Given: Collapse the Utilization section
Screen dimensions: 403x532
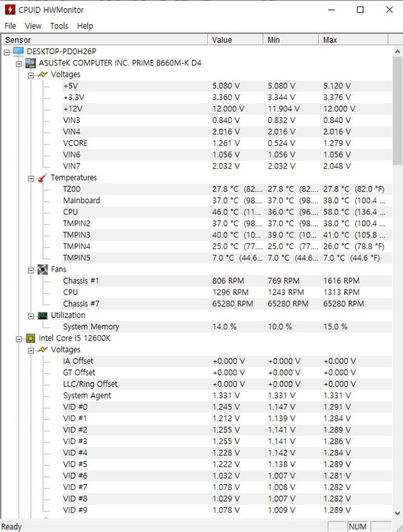Looking at the screenshot, I should coord(31,316).
